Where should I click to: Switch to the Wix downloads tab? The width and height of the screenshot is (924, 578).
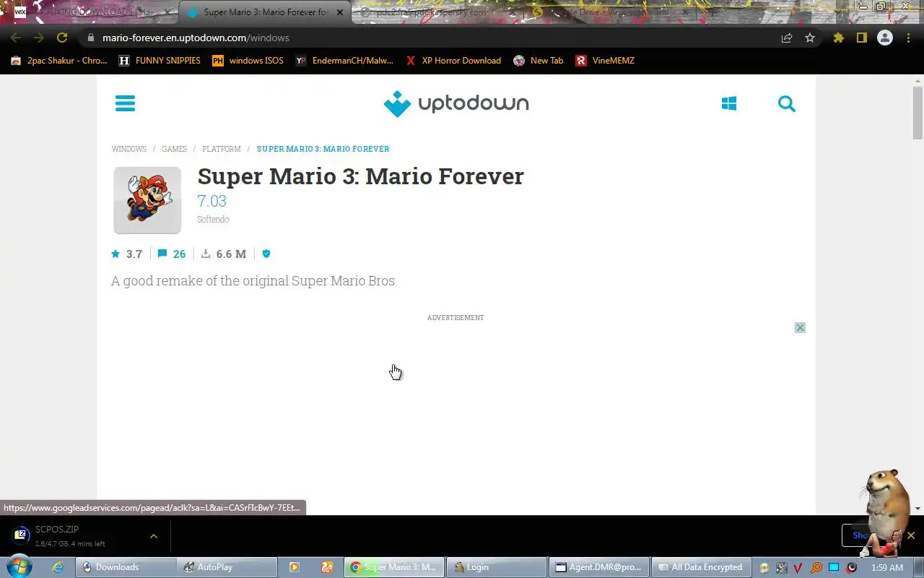pos(90,12)
